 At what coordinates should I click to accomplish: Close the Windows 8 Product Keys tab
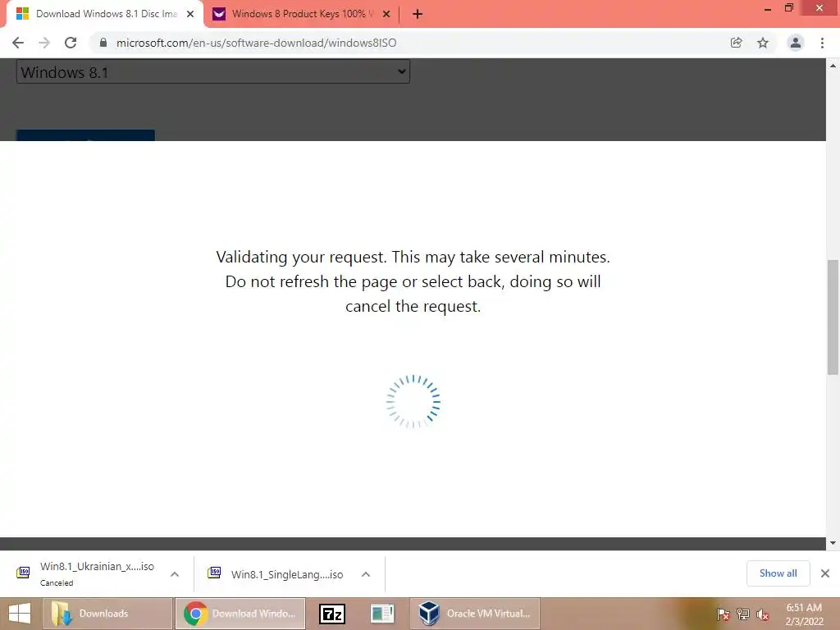386,14
